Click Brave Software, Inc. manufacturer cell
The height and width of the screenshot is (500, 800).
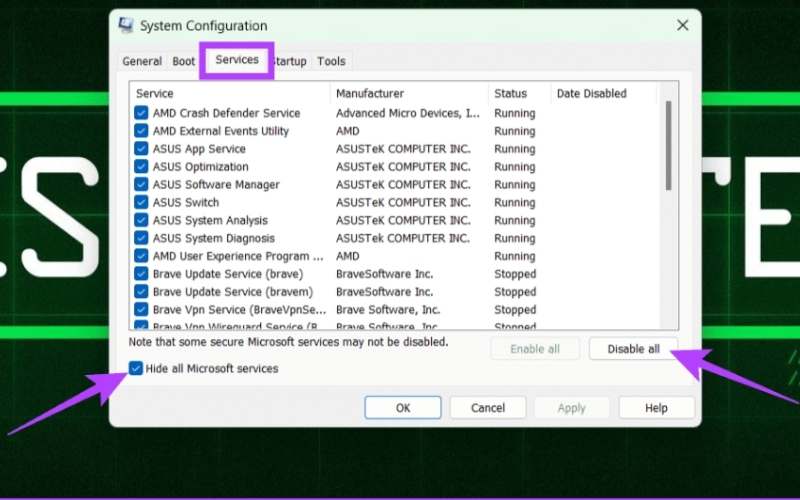(388, 310)
